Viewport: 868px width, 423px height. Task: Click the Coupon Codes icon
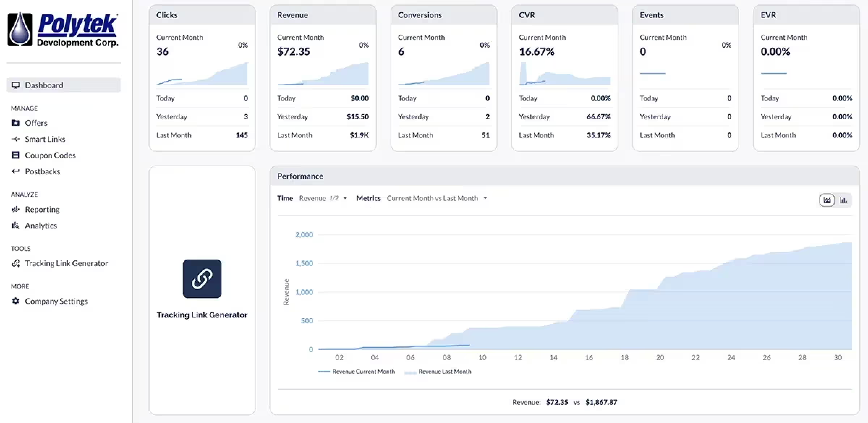pyautogui.click(x=16, y=155)
